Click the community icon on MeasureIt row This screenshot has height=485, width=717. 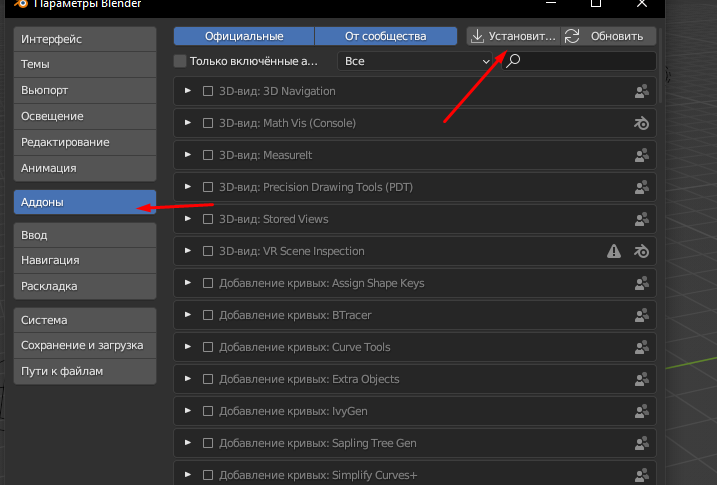[x=642, y=155]
